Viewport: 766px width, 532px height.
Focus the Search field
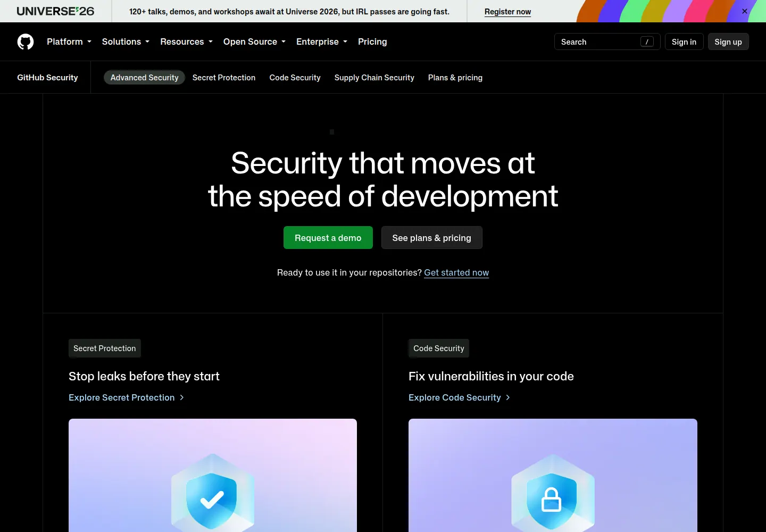pos(607,41)
